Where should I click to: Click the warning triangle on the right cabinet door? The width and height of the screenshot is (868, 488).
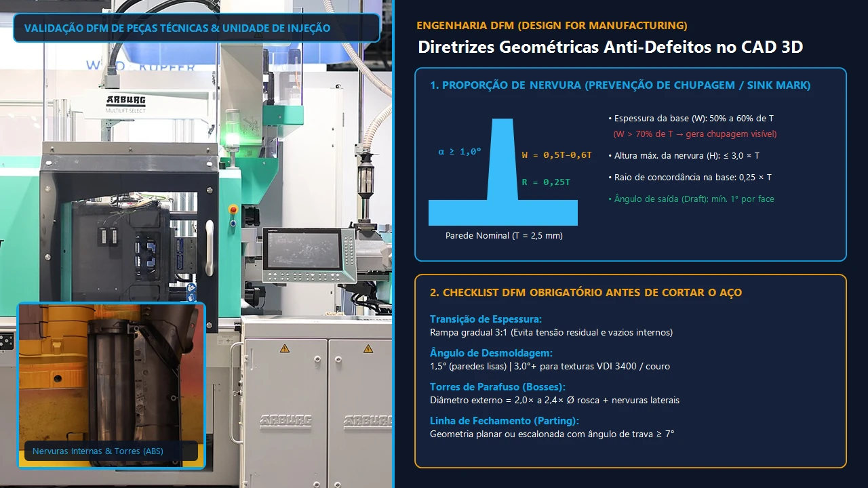click(x=368, y=348)
